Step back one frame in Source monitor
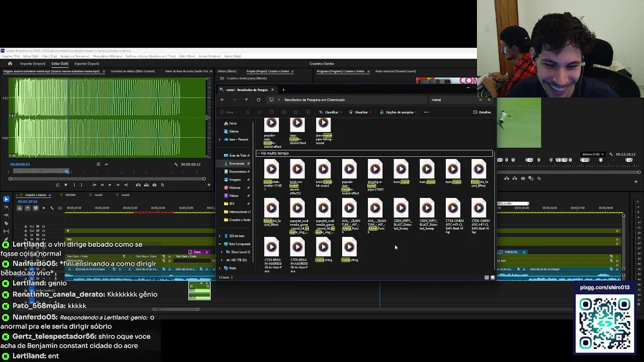The height and width of the screenshot is (362, 644). 102,185
